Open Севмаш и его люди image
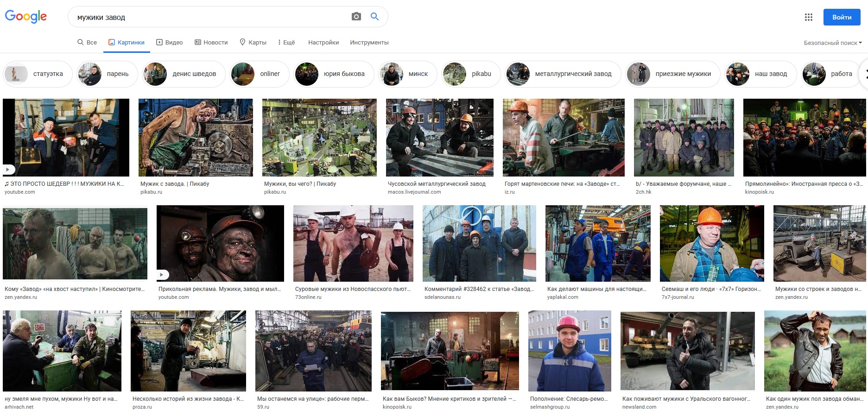This screenshot has width=868, height=417. 712,243
